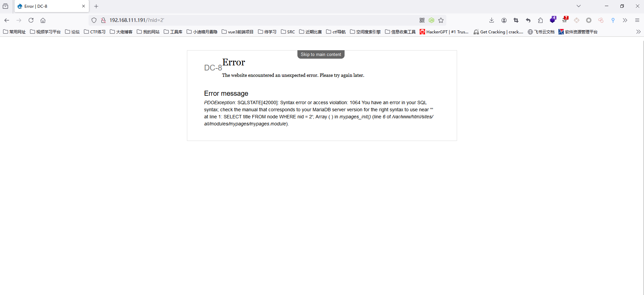Open the Downloads panel
Image resolution: width=644 pixels, height=295 pixels.
[x=492, y=20]
